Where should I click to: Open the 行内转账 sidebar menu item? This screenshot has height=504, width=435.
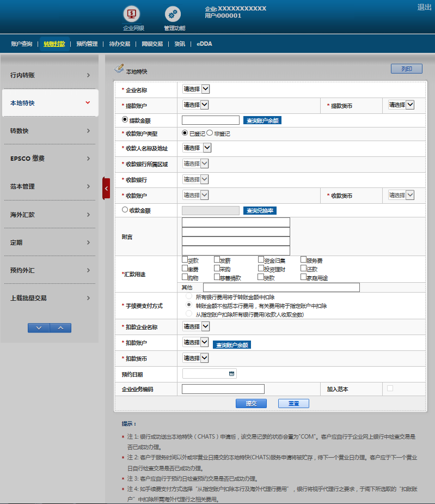pos(50,75)
